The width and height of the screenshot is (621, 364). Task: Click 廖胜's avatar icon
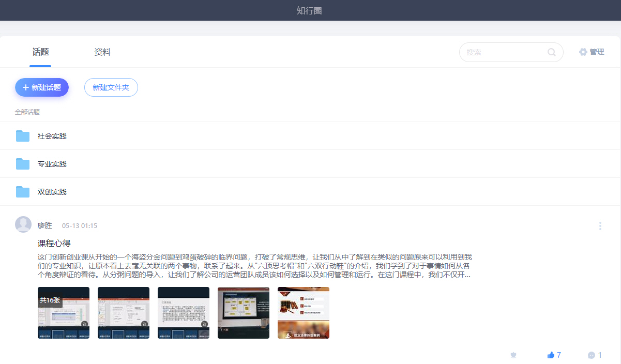[23, 224]
